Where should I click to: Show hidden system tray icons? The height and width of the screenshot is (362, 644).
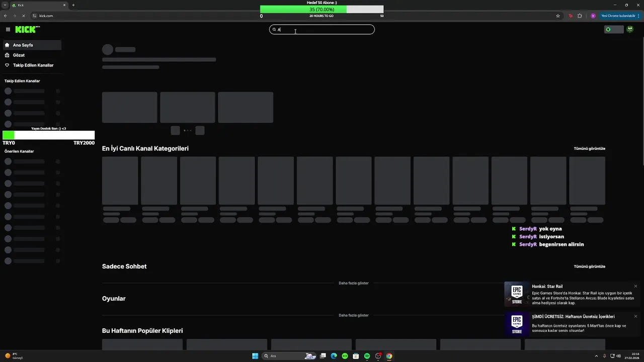(x=596, y=356)
